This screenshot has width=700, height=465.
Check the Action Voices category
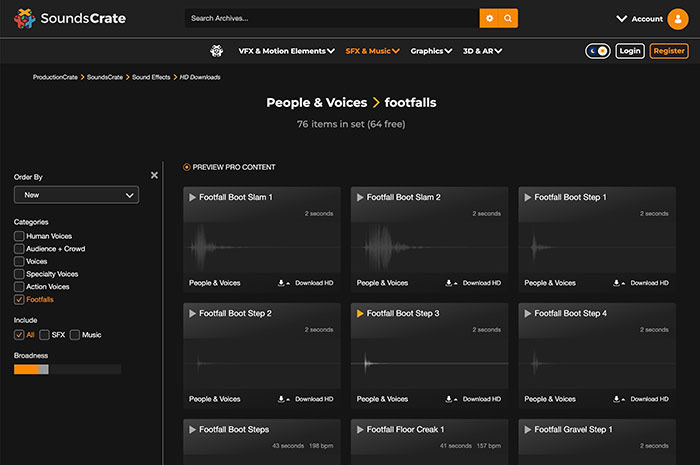click(19, 286)
